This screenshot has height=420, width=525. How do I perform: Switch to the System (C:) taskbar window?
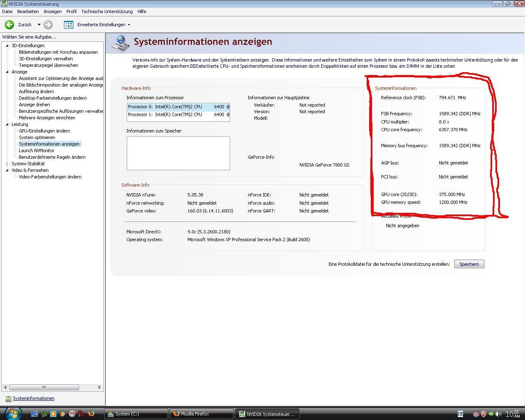click(x=136, y=414)
